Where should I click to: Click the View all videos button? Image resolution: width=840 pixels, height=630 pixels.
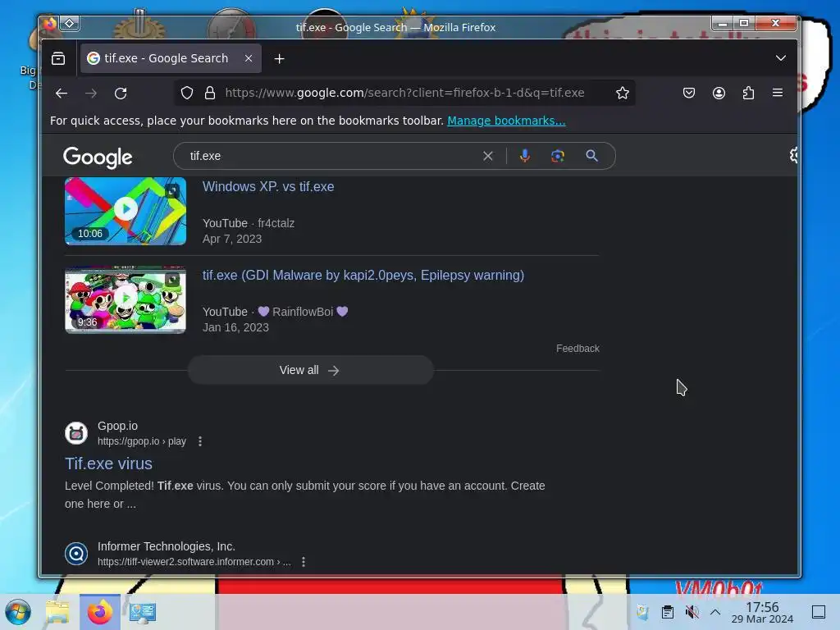pos(310,370)
